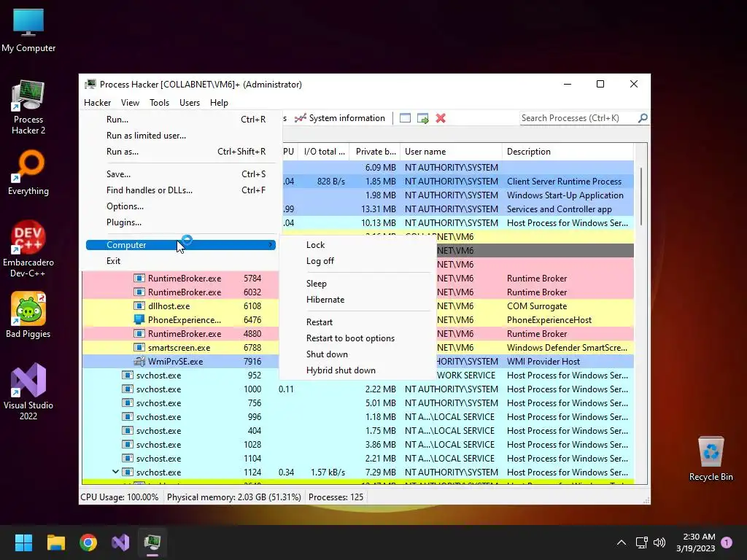The image size is (747, 560).
Task: Click dllhost.exe process icon
Action: point(139,306)
